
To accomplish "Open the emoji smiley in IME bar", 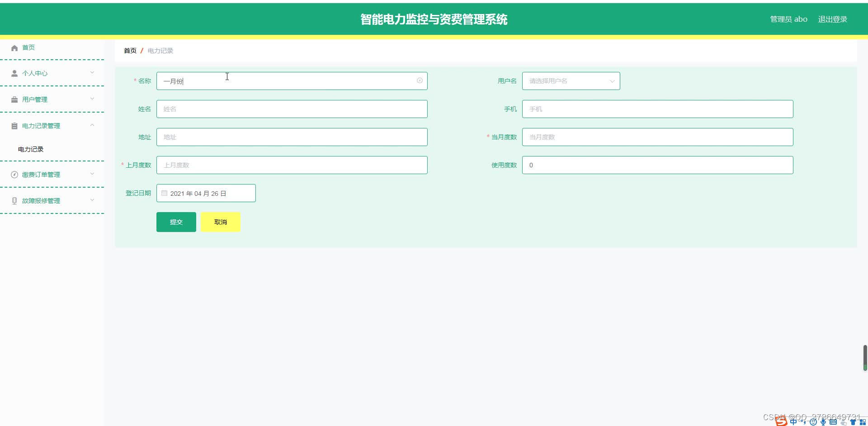I will 813,422.
